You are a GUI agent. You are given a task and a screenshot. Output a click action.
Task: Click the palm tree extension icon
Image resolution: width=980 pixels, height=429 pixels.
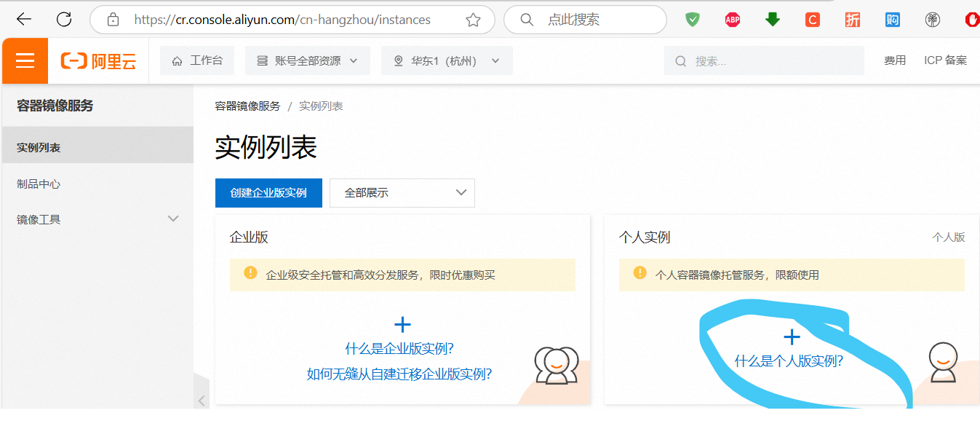(x=933, y=20)
